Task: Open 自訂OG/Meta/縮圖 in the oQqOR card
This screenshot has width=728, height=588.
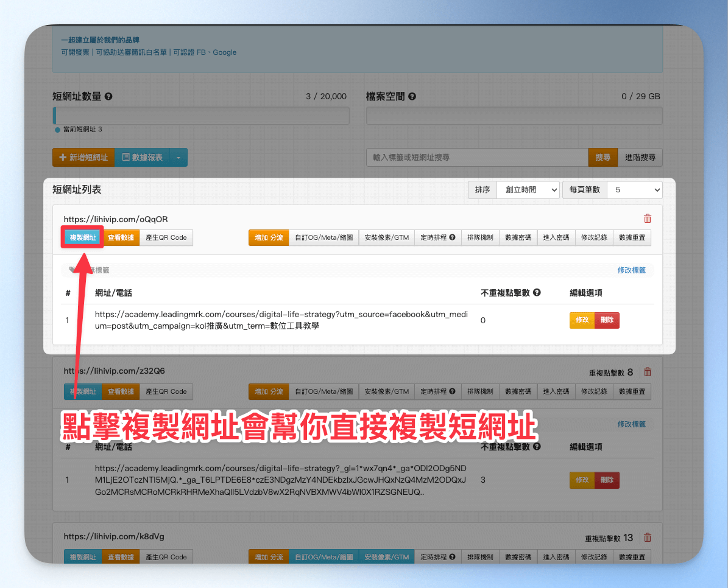Action: [x=324, y=237]
